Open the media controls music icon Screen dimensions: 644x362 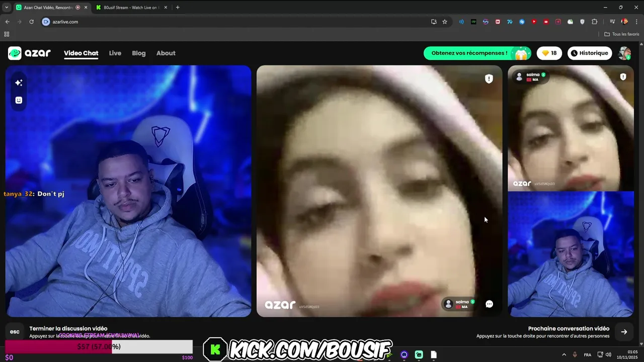[612, 22]
